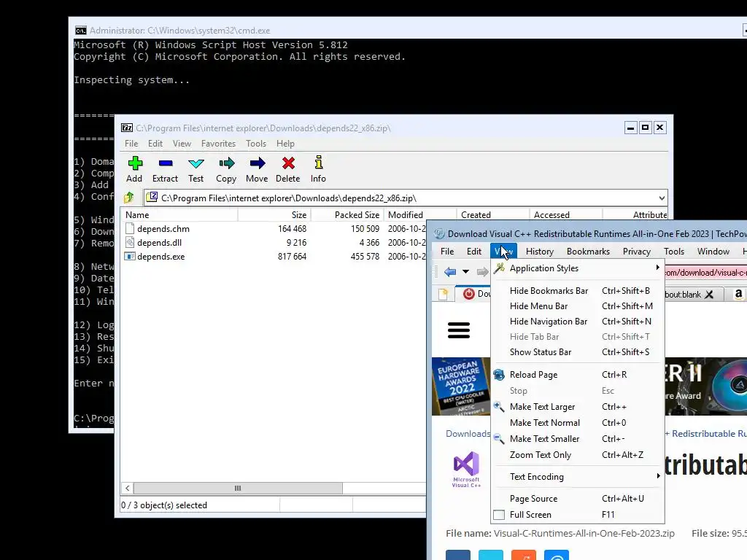The image size is (747, 560).
Task: Open the 7-Zip File menu
Action: click(131, 144)
